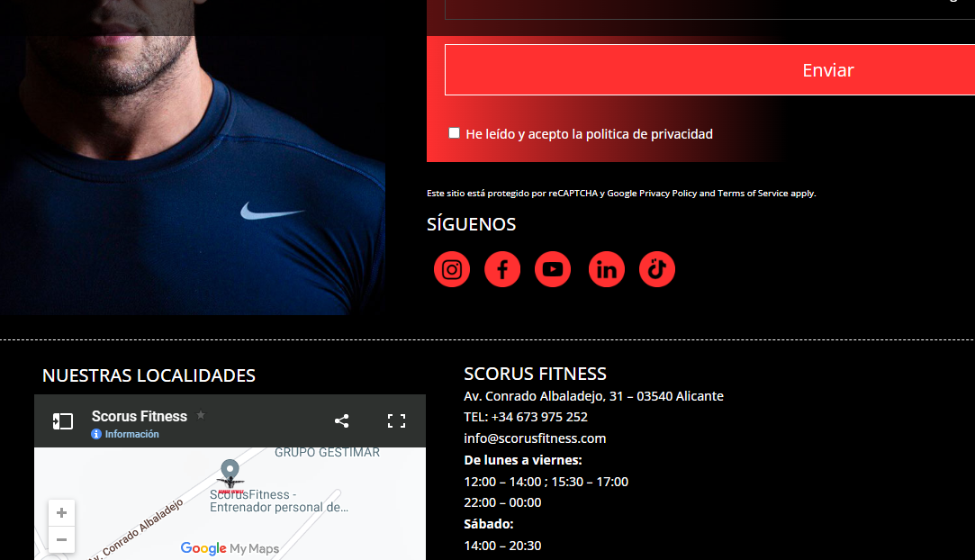975x560 pixels.
Task: Accept the privacy policy checkbox
Action: coord(454,133)
